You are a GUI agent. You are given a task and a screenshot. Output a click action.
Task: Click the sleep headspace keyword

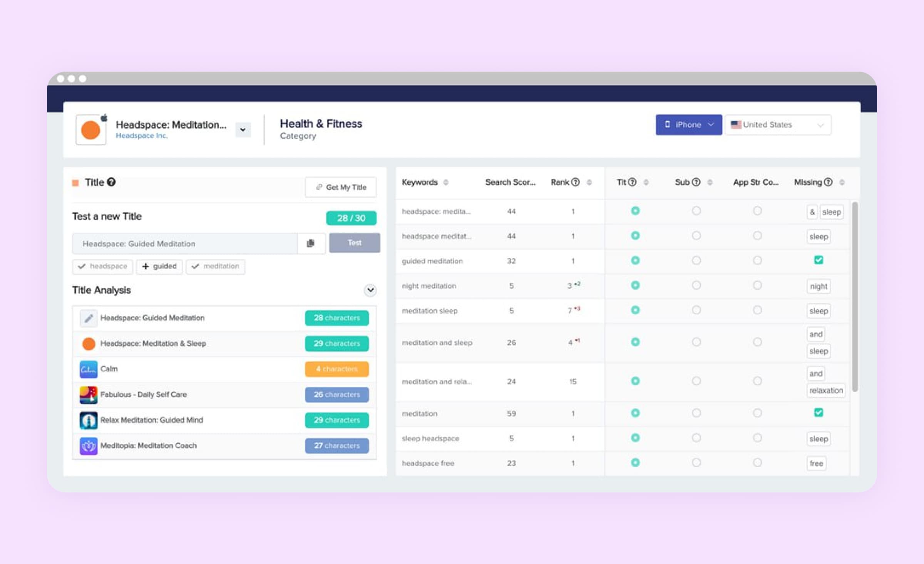click(430, 438)
